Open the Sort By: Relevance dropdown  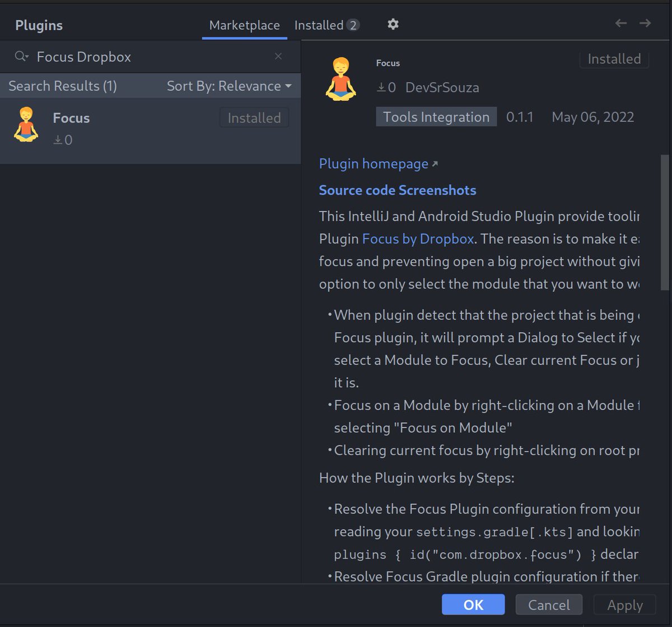229,86
